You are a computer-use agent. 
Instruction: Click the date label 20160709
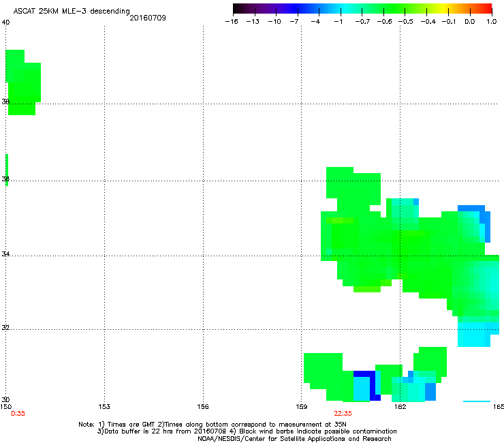click(148, 18)
